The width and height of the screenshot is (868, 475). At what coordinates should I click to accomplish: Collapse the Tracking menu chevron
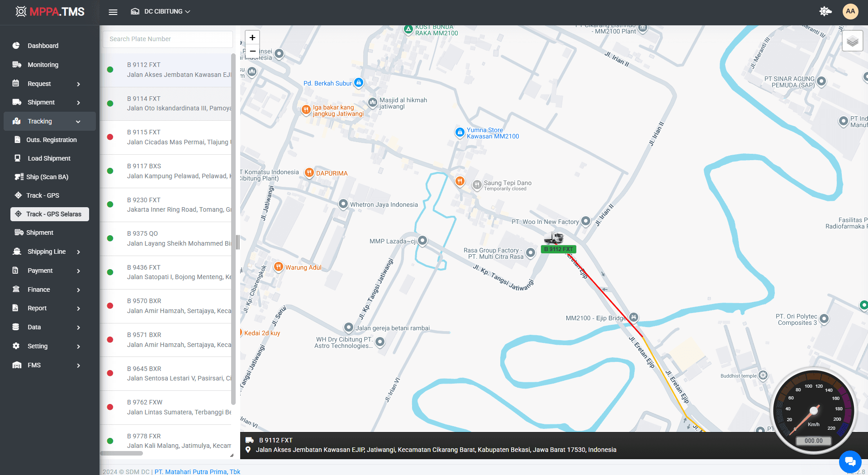point(78,122)
